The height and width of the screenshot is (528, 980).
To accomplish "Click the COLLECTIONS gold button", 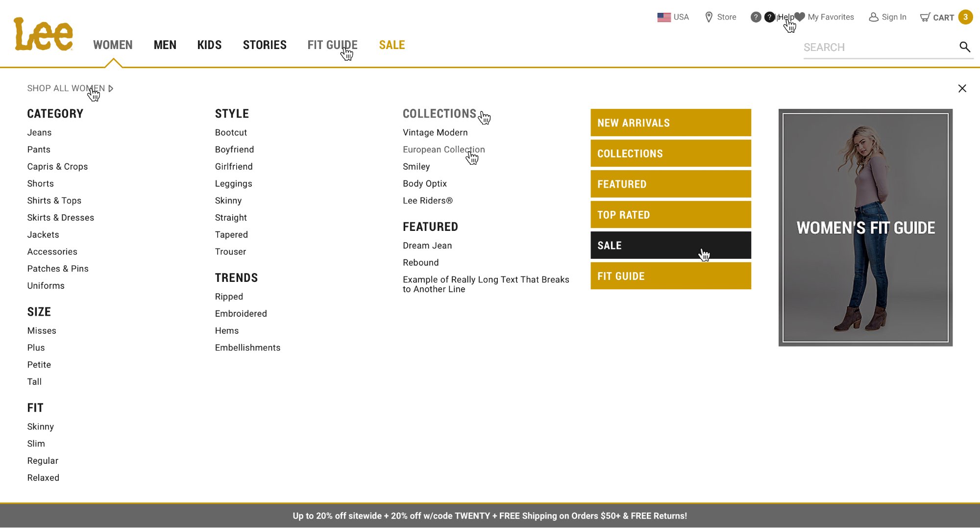I will click(x=670, y=153).
